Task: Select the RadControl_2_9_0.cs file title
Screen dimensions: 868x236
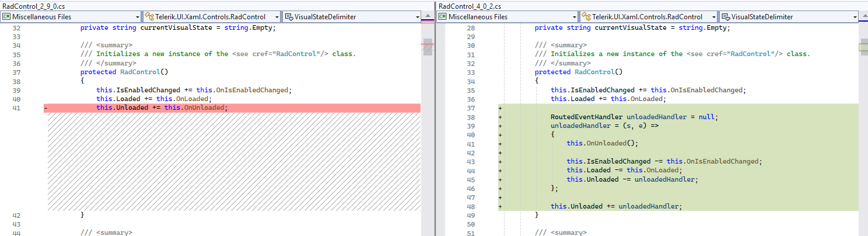Action: [x=33, y=6]
